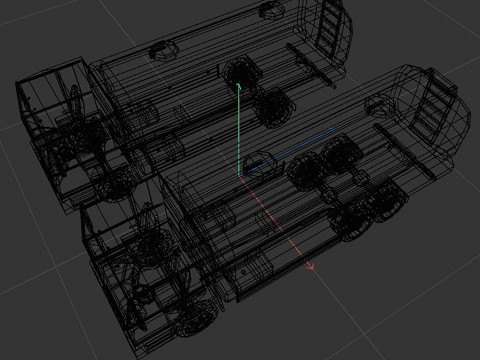The width and height of the screenshot is (480, 360).
Task: Click the red X-axis gizmo arrow
Action: click(277, 222)
